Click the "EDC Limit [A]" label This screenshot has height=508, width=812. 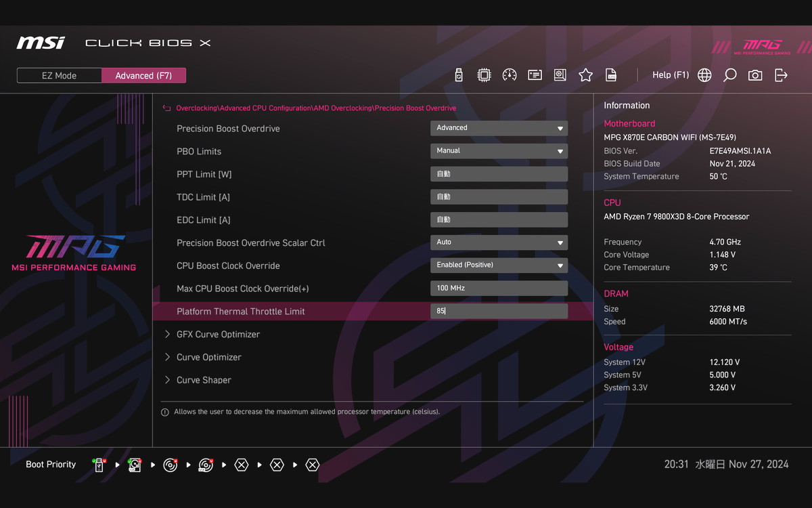click(x=204, y=220)
